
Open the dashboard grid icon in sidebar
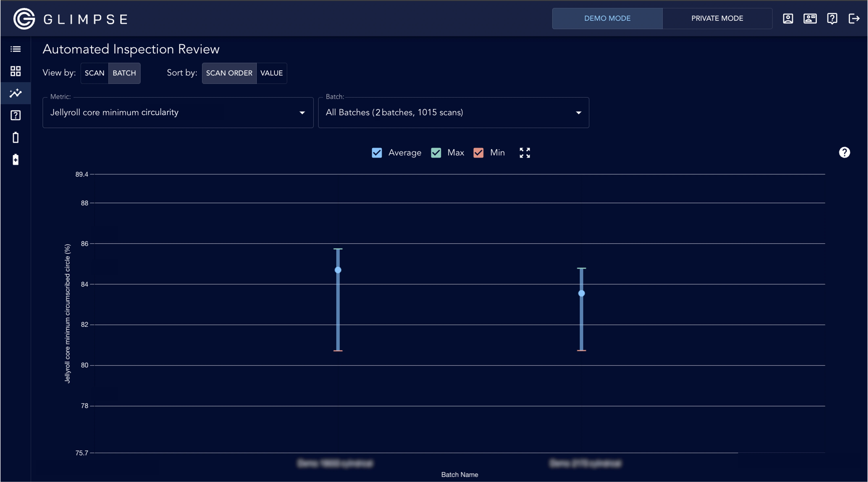(16, 71)
